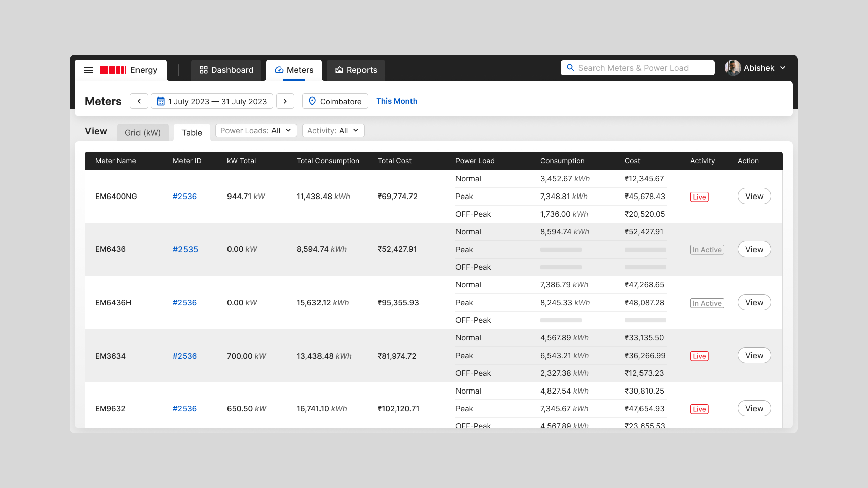
Task: Click the search magnifier icon
Action: point(571,67)
